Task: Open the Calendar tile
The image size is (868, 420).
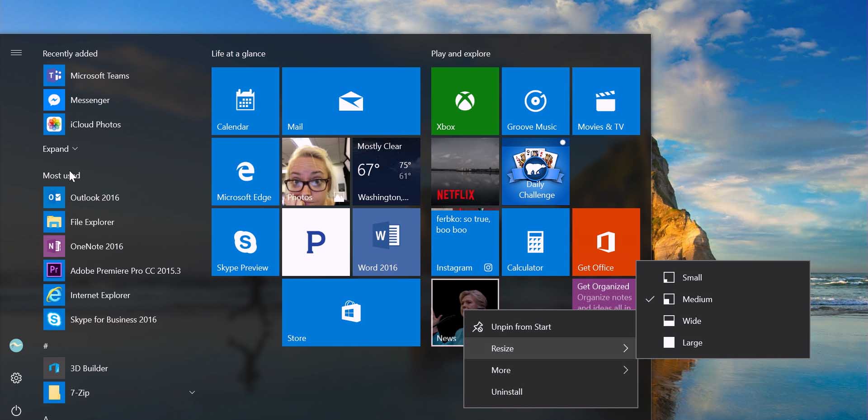Action: pos(245,101)
